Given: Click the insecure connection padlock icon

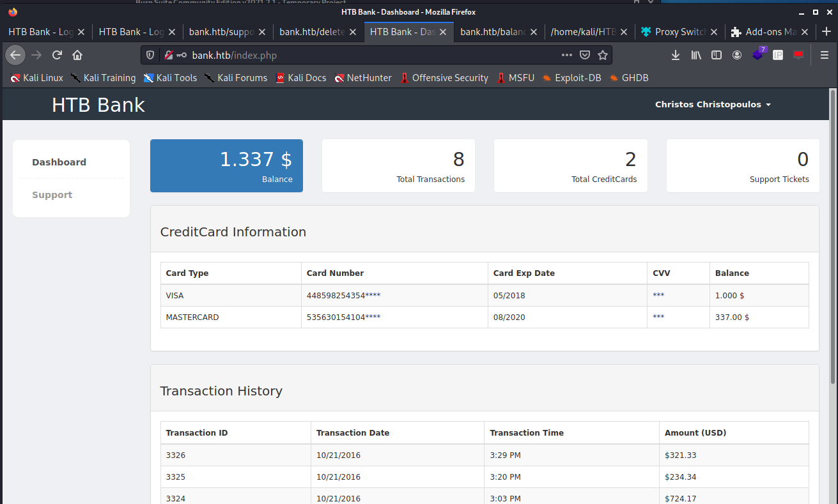Looking at the screenshot, I should click(168, 56).
